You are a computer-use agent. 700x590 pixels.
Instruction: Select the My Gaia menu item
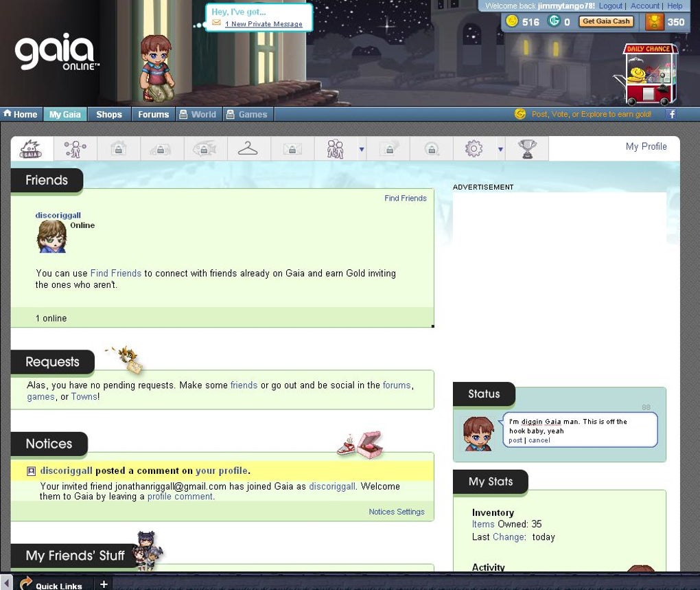point(65,114)
